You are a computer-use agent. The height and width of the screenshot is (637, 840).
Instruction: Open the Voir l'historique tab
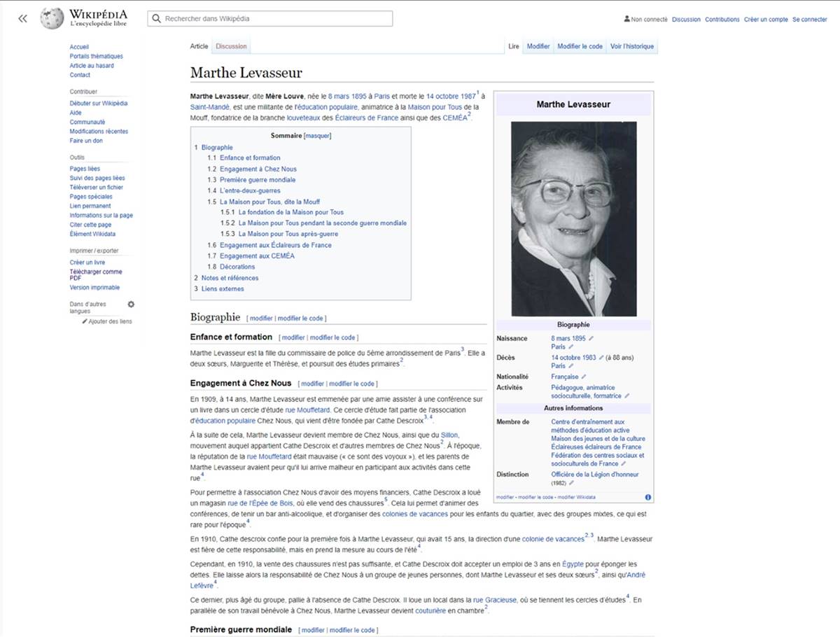633,45
